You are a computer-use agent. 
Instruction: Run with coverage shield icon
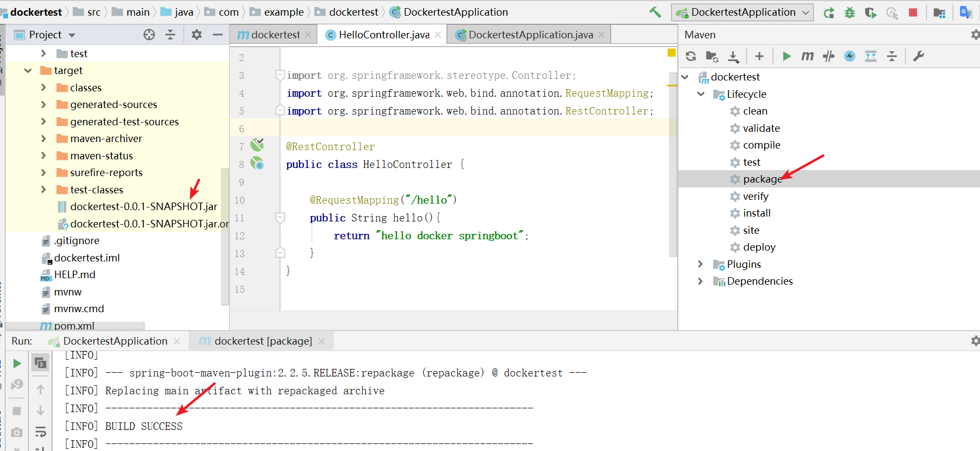tap(870, 12)
